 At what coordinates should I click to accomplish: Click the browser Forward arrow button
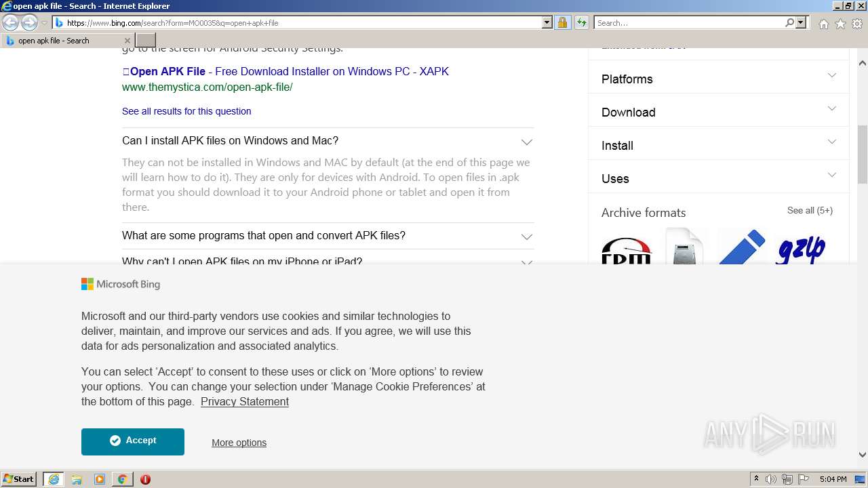coord(29,23)
